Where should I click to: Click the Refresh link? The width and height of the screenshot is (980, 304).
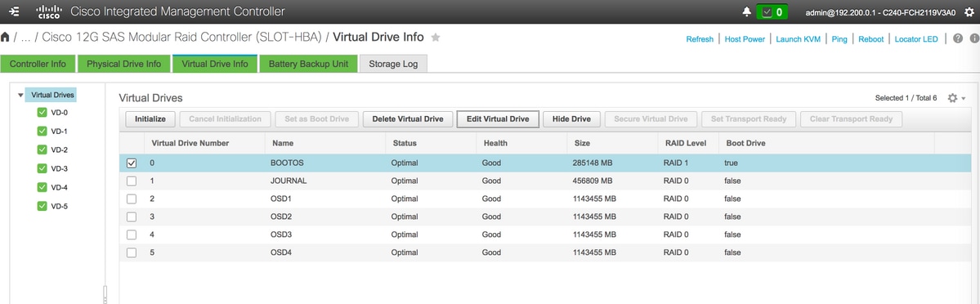[x=700, y=38]
